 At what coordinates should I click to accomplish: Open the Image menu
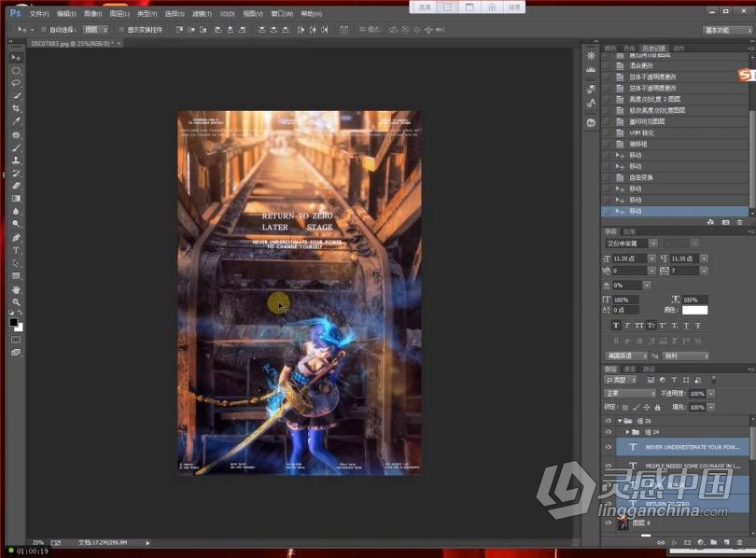[92, 14]
